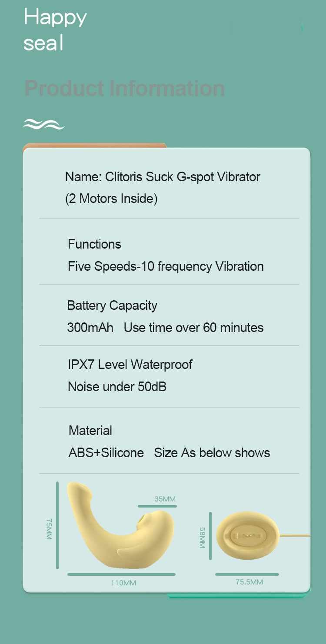Click the "Noise under 50dB" line
The image size is (326, 644).
point(117,386)
